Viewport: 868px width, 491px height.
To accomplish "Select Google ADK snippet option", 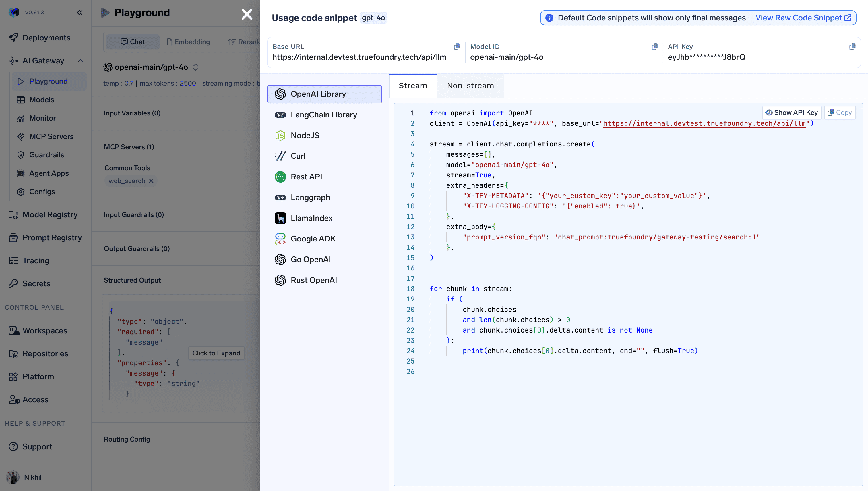I will pyautogui.click(x=313, y=239).
